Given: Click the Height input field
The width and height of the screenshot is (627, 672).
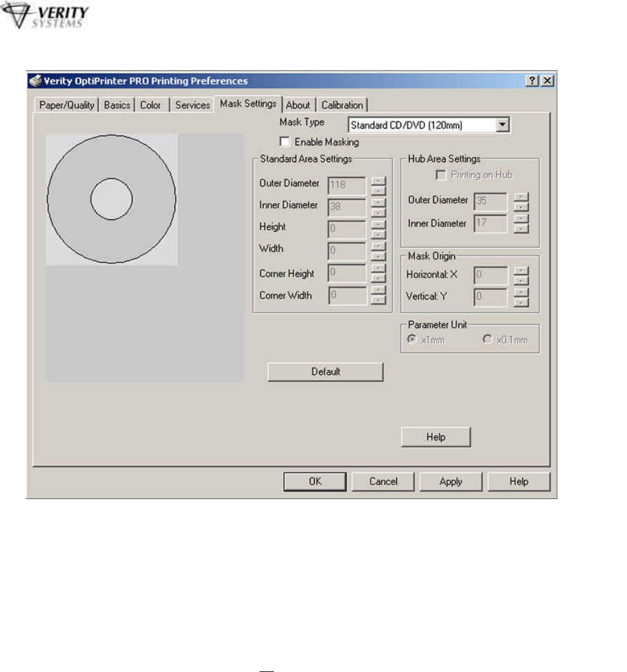Looking at the screenshot, I should coord(347,230).
